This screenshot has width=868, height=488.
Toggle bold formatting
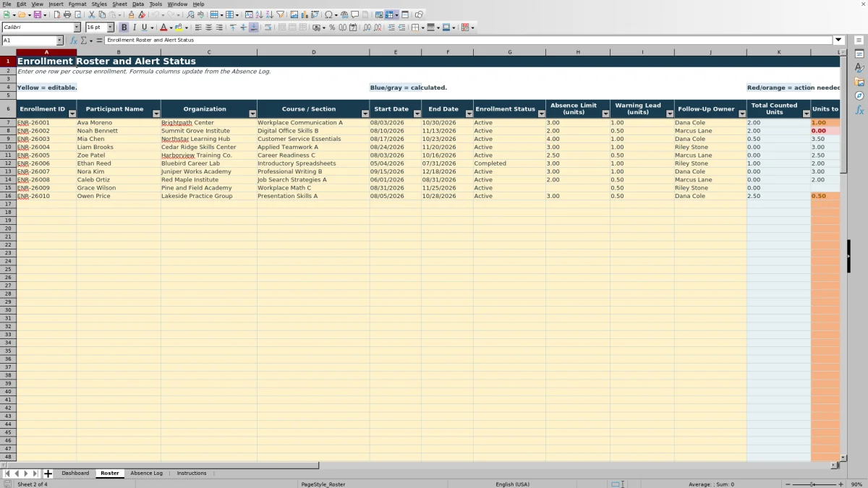pos(124,27)
